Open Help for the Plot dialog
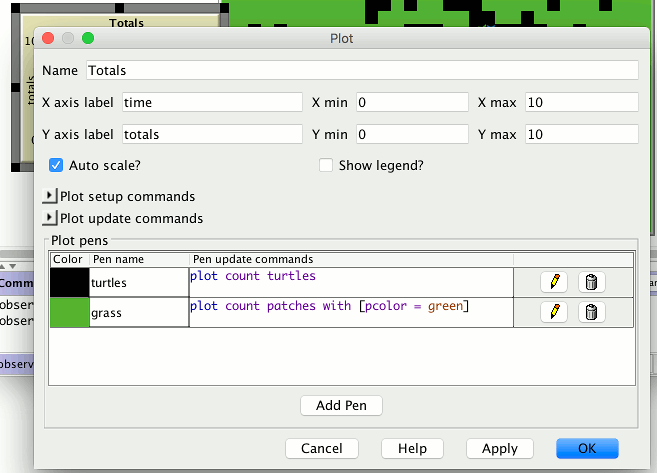The height and width of the screenshot is (473, 657). [x=412, y=448]
